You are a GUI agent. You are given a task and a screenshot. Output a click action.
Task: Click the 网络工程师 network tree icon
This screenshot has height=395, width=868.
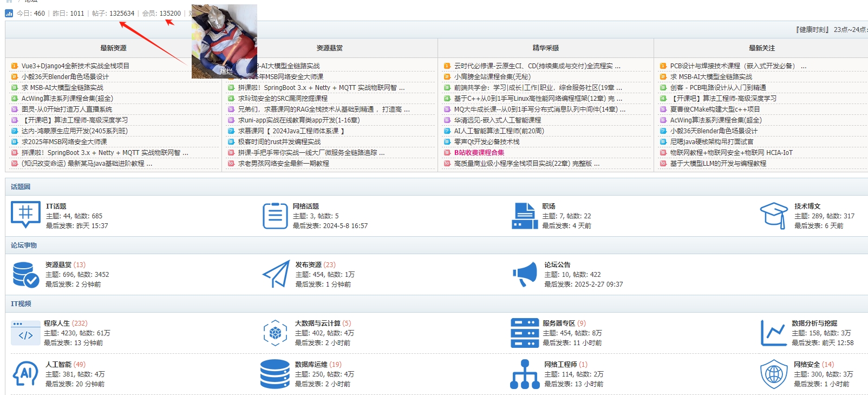coord(525,374)
